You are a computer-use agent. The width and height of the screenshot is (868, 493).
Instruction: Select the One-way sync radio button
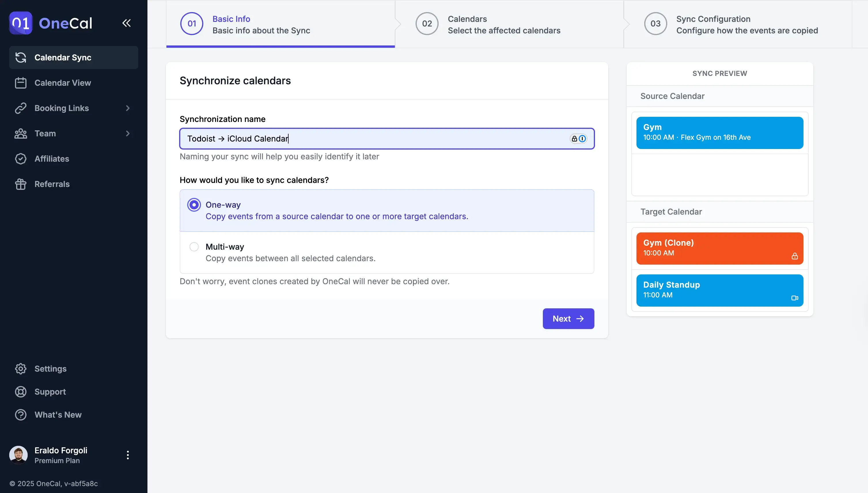194,205
